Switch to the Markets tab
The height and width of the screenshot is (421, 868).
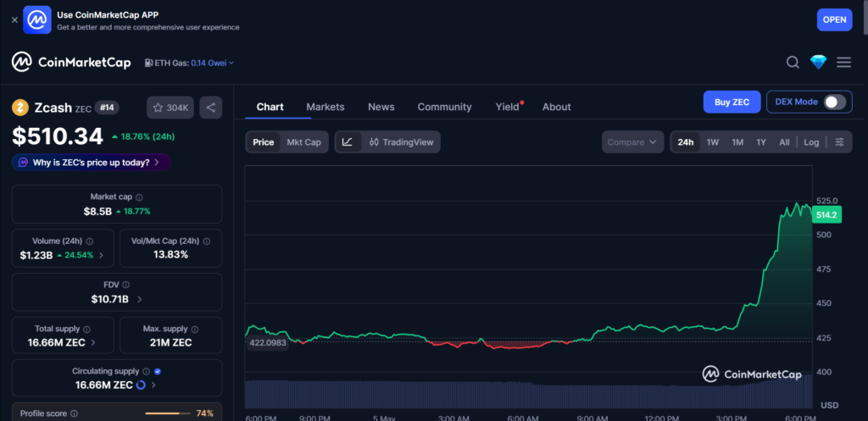tap(325, 107)
